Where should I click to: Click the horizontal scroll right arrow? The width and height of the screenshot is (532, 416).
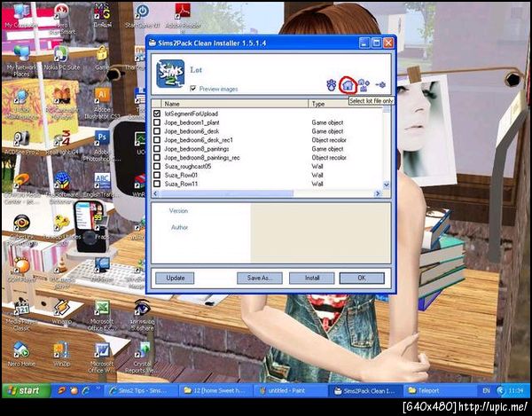click(x=378, y=193)
